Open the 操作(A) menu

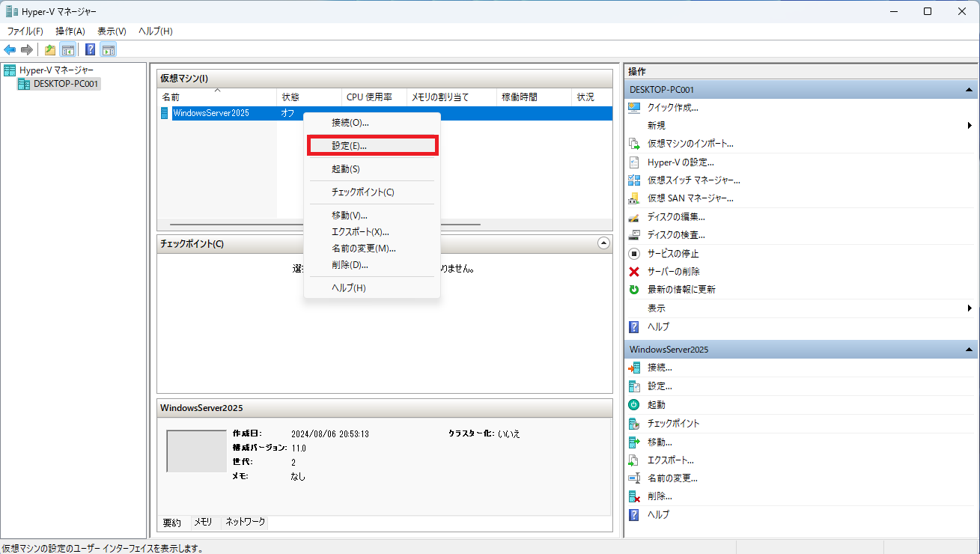pyautogui.click(x=70, y=31)
